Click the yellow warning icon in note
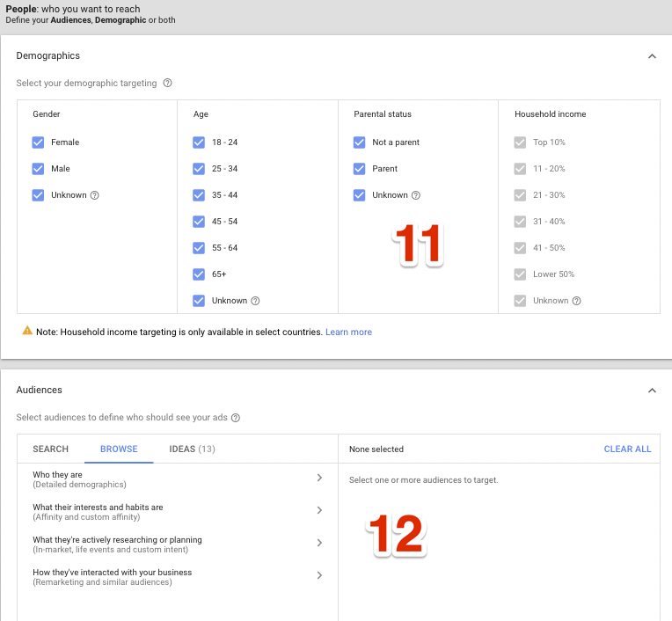 click(27, 332)
